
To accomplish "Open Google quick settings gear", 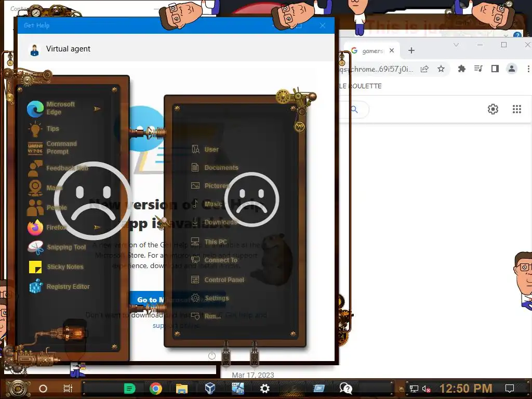I will click(x=493, y=109).
